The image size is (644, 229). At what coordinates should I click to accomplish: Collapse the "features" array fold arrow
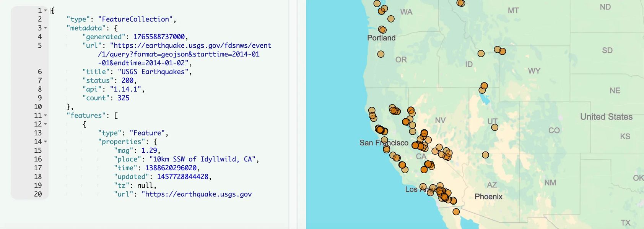(x=46, y=116)
